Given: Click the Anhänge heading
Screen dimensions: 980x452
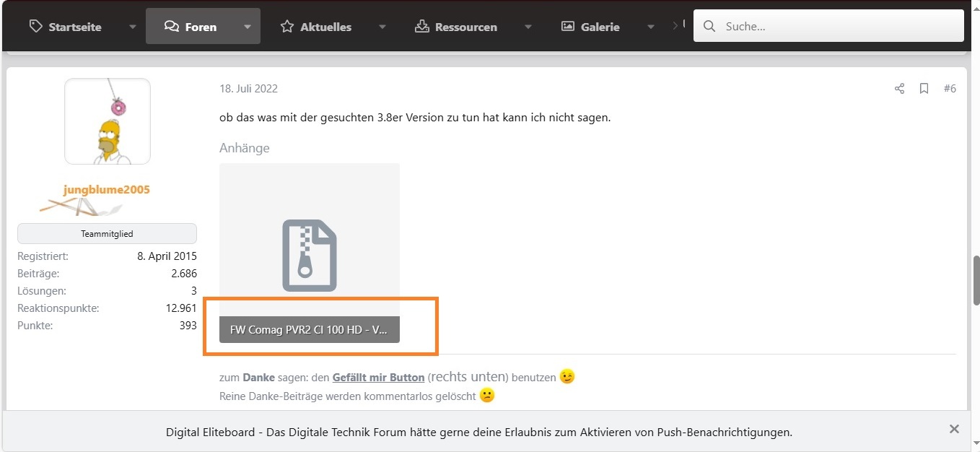Looking at the screenshot, I should point(245,148).
